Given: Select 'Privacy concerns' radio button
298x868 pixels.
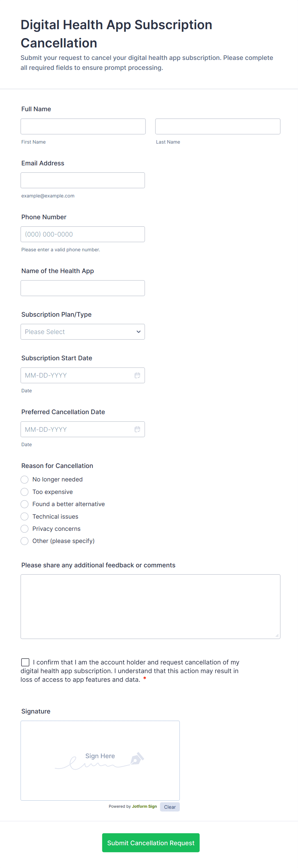Looking at the screenshot, I should click(25, 529).
